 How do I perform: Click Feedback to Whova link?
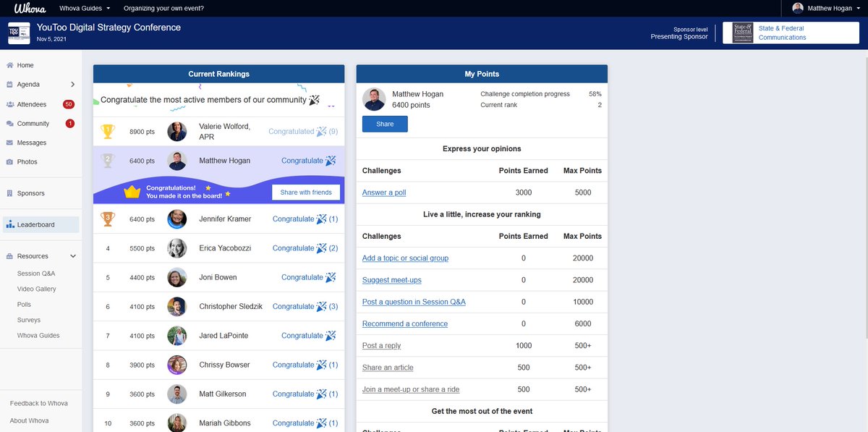tap(39, 403)
